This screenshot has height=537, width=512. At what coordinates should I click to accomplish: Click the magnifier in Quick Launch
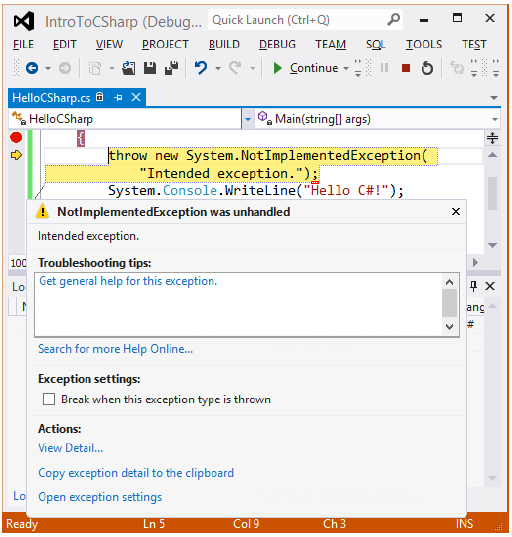click(394, 20)
